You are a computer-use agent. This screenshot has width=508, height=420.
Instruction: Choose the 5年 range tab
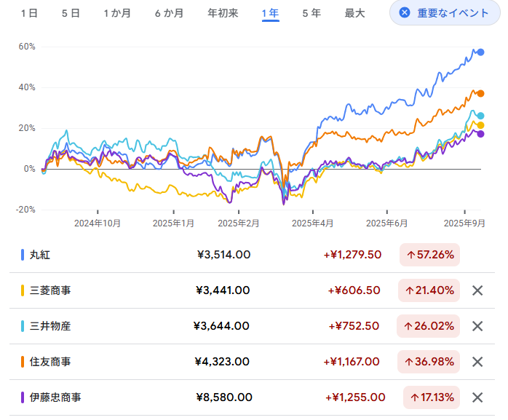(x=311, y=13)
